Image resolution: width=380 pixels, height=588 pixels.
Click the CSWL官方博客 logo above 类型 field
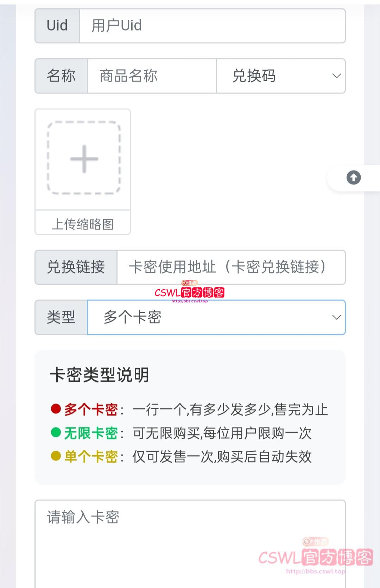point(190,292)
